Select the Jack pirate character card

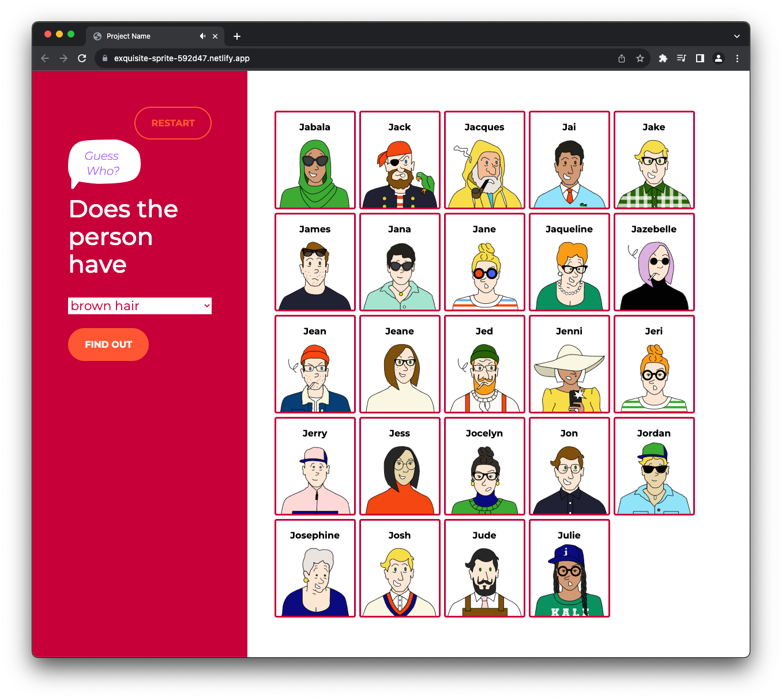tap(400, 160)
